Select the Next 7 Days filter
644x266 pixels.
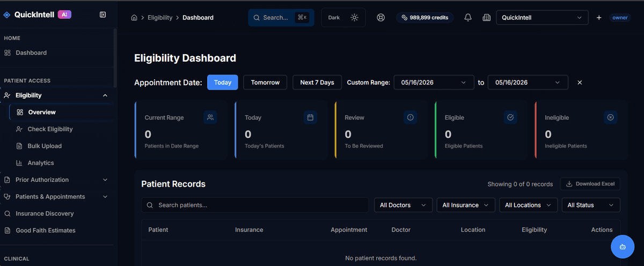(317, 83)
